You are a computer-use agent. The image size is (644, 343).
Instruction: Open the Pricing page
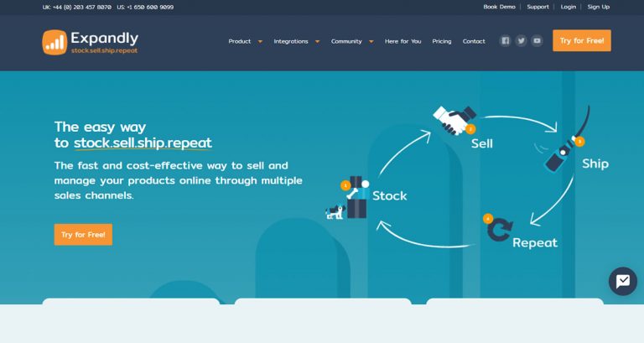tap(442, 41)
